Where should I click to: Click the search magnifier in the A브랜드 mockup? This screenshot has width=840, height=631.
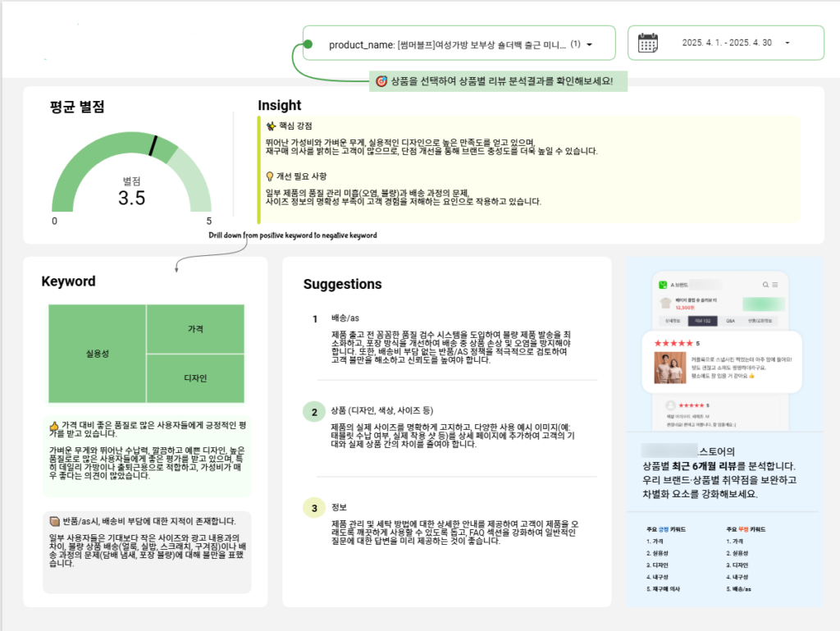pos(765,285)
